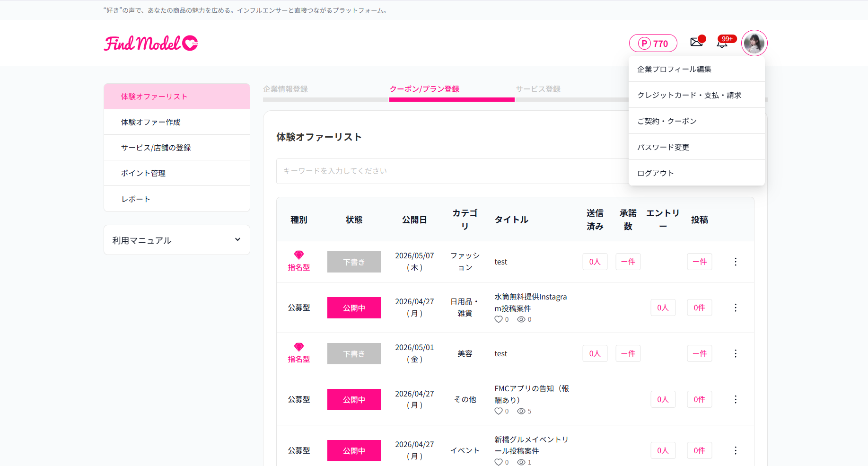Click 投稿 ー件 in 2026/05/07 row

click(x=700, y=262)
